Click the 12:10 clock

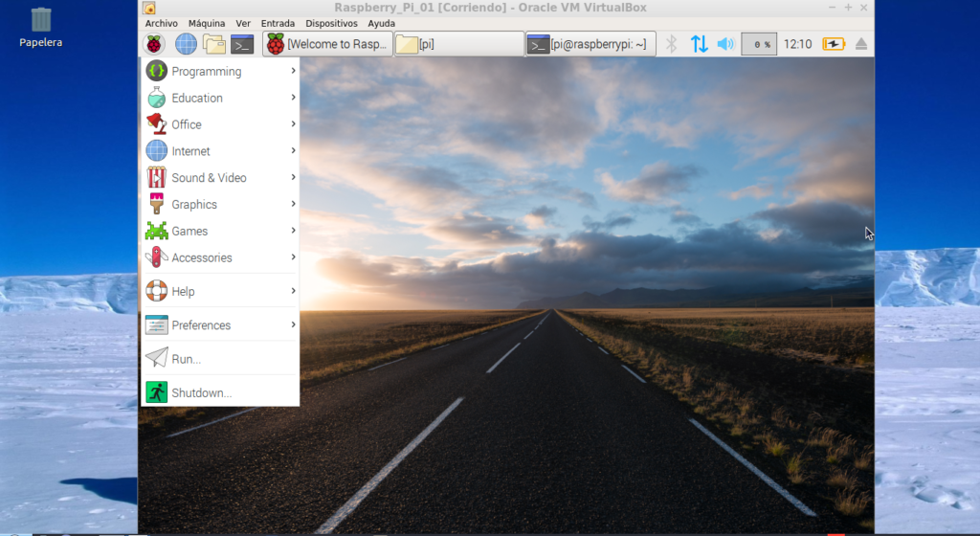(x=797, y=44)
